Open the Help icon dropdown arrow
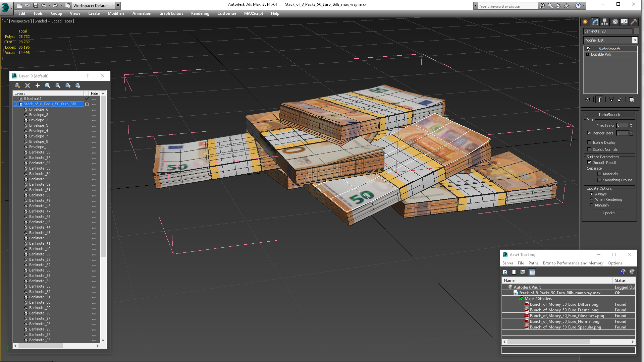Screen dimensions: 644x362 coord(583,6)
